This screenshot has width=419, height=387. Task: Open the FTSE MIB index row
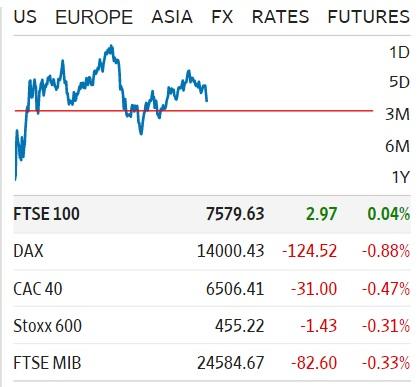tap(212, 363)
